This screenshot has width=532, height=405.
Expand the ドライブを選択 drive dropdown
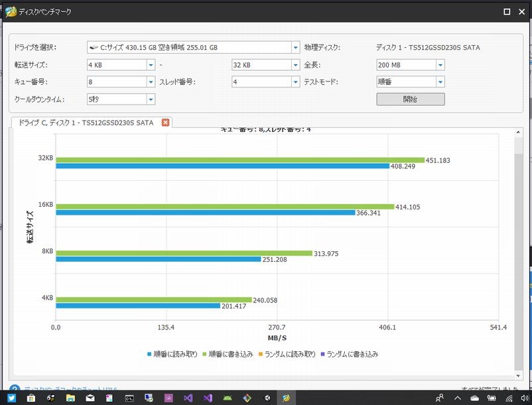295,48
